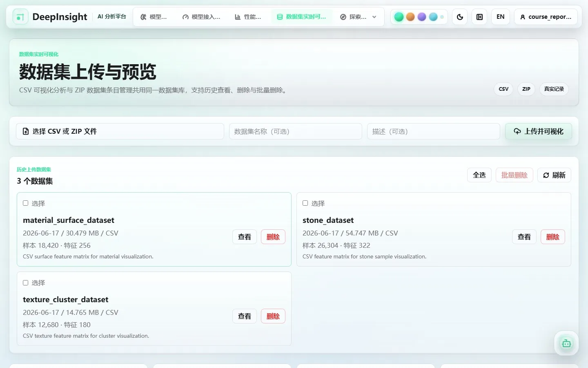Open the 模型 nav tab

click(154, 17)
